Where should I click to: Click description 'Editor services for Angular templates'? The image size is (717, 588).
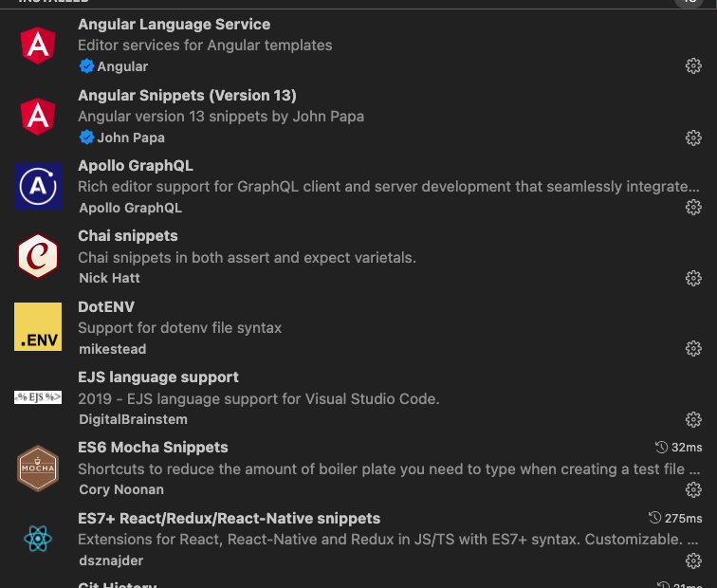(205, 46)
